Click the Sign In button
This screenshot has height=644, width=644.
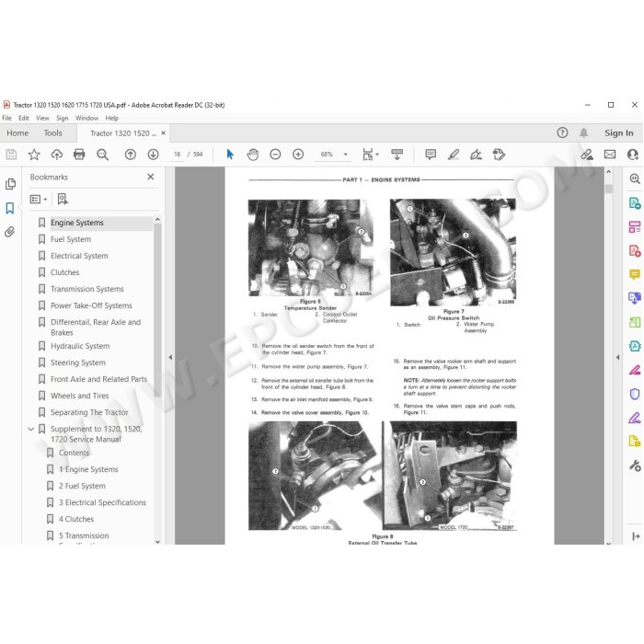pos(618,133)
